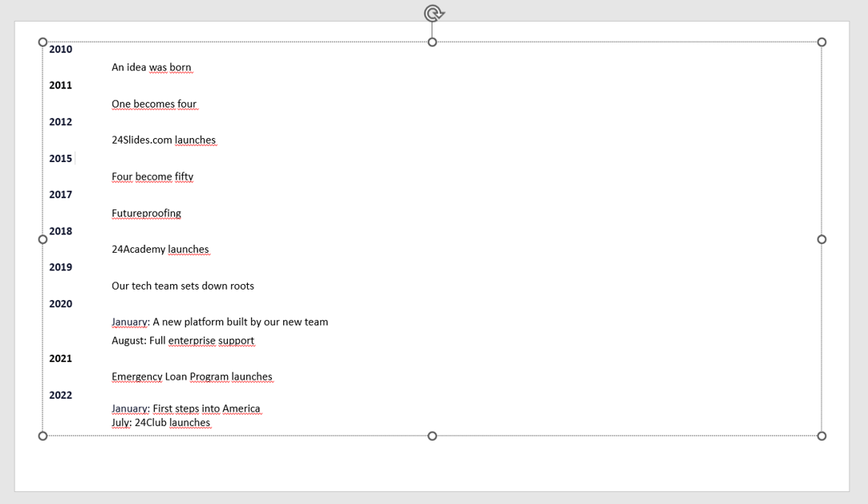Click the bottom-center resize handle
This screenshot has height=504, width=868.
pyautogui.click(x=432, y=436)
